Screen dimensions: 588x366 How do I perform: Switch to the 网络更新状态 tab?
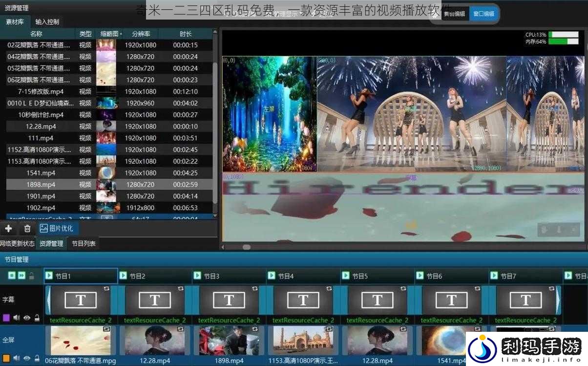coord(18,243)
